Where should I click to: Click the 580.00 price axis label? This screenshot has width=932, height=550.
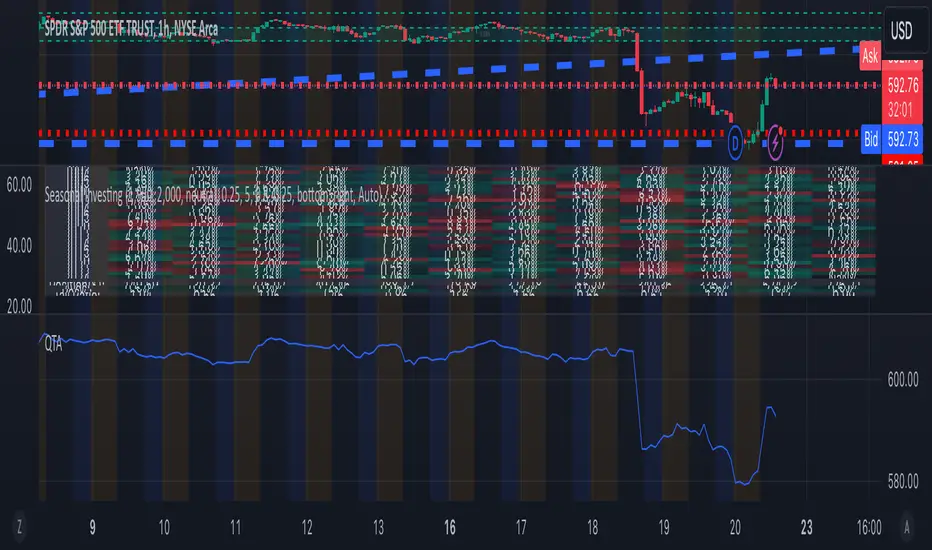click(x=902, y=482)
